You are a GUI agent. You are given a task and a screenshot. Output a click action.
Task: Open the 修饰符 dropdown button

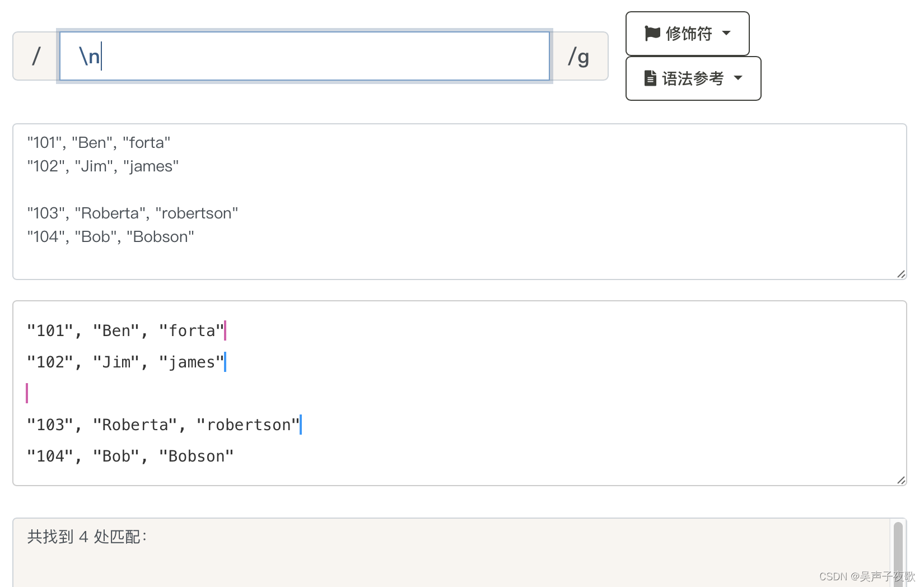pyautogui.click(x=687, y=34)
